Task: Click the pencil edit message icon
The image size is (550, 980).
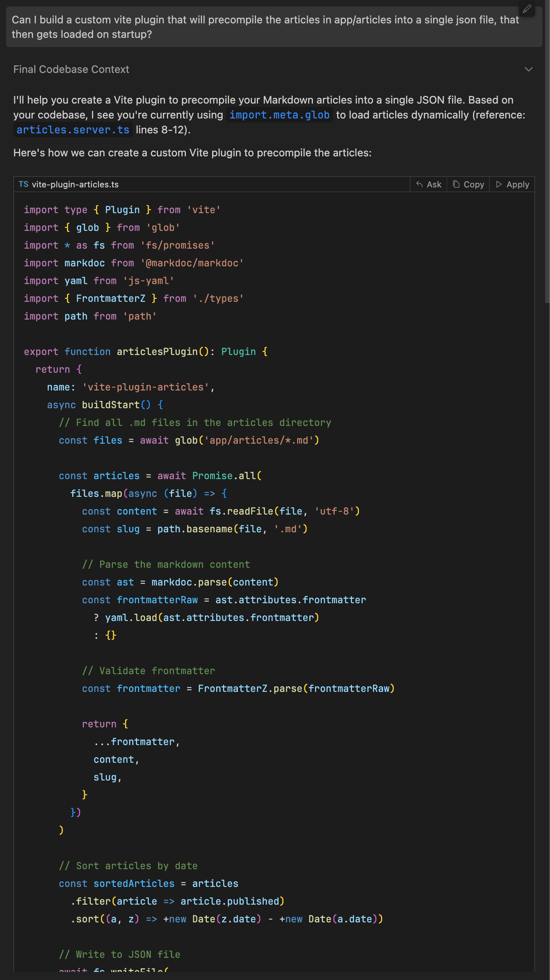Action: (527, 9)
